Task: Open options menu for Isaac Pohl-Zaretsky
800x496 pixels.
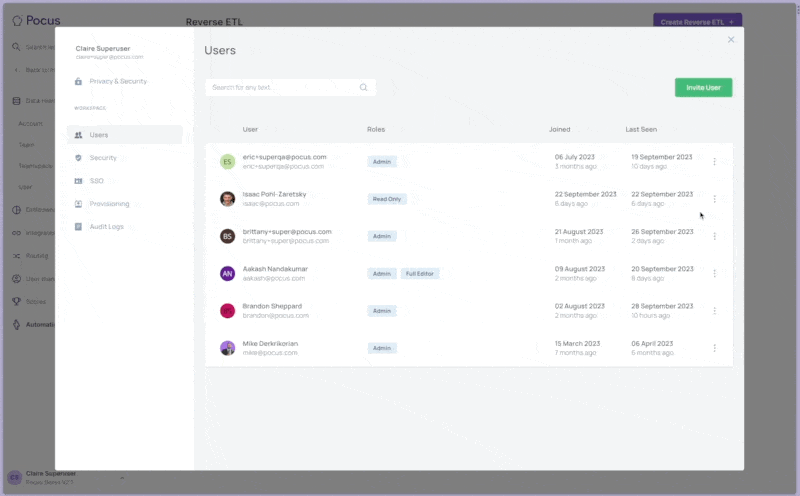Action: pyautogui.click(x=714, y=199)
